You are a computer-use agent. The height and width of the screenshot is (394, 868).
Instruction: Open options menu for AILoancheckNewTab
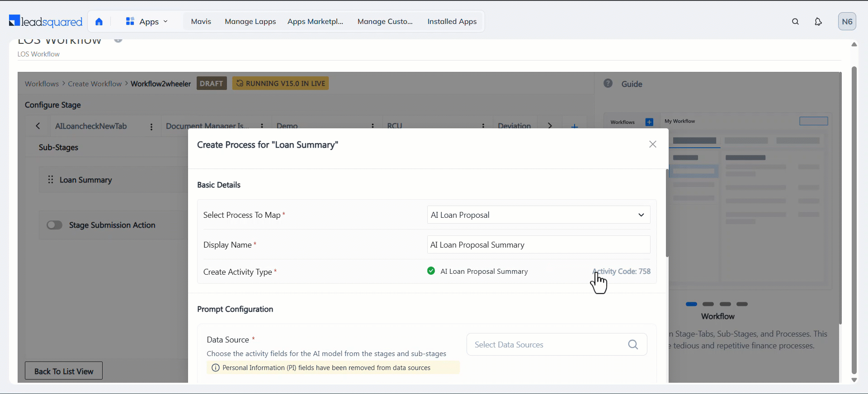[151, 127]
